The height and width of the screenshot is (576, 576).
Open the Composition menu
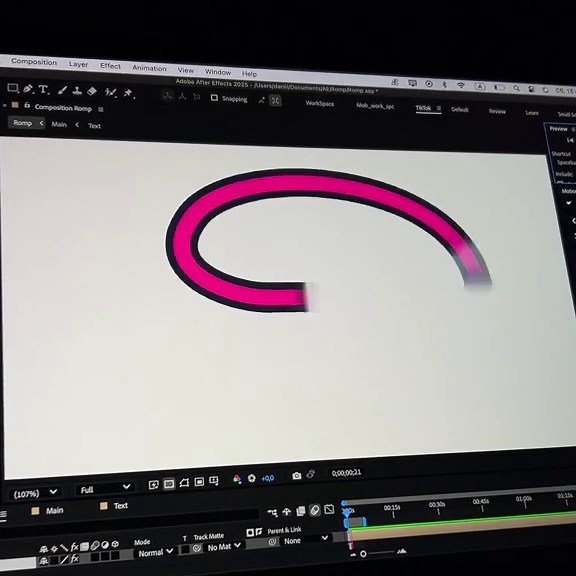coord(34,61)
